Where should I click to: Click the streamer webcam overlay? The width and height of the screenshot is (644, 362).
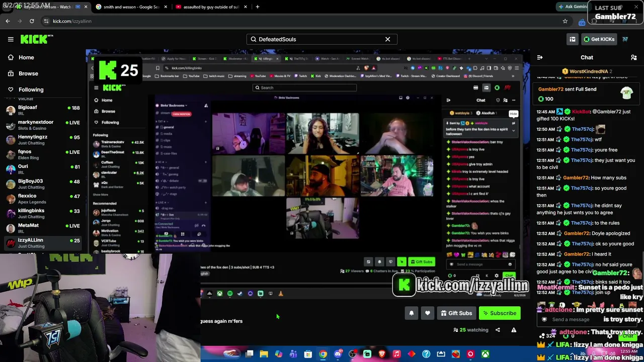coord(100,308)
